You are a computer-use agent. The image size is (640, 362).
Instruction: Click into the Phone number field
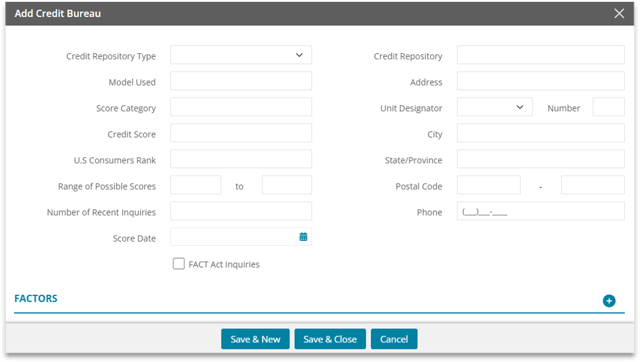[x=541, y=211]
